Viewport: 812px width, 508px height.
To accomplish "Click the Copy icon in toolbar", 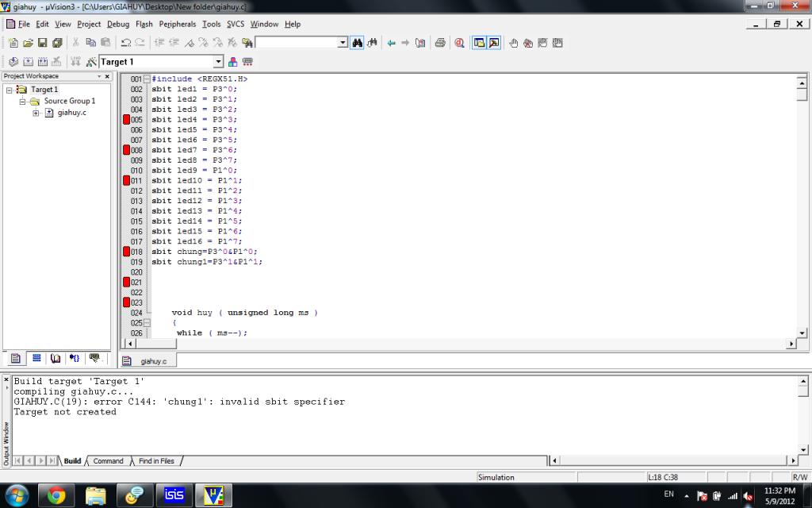I will [x=90, y=43].
